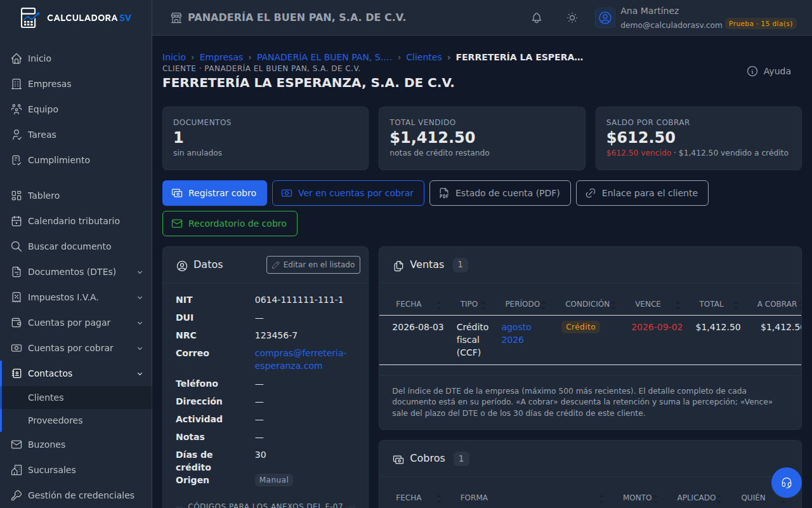
Task: Click the Clientes breadcrumb link
Action: [424, 57]
